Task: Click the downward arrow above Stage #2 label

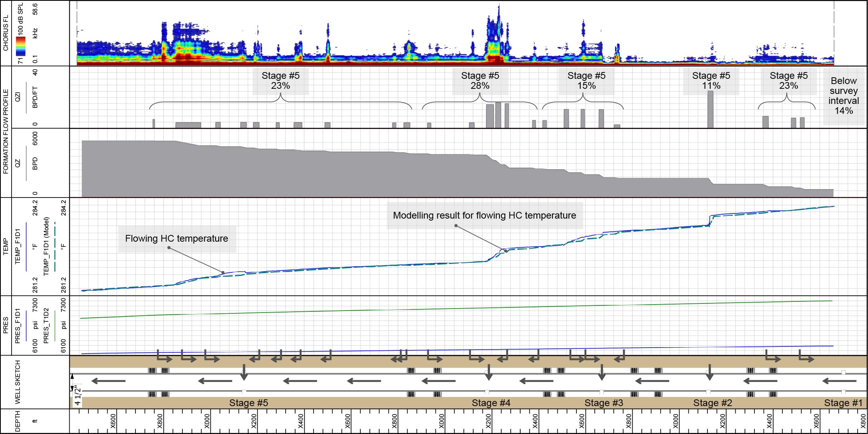Action: pos(709,372)
